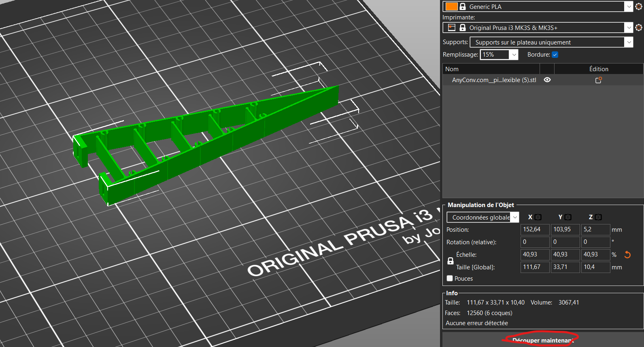
Task: Click the Position Y field 103,95
Action: [565, 229]
